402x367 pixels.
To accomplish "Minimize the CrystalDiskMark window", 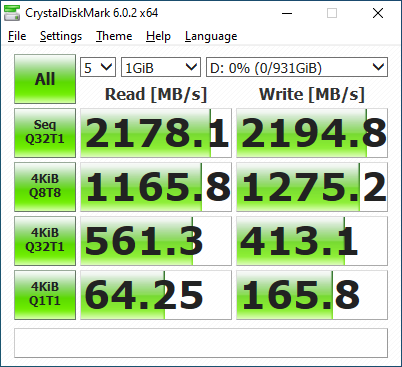I will [x=287, y=13].
